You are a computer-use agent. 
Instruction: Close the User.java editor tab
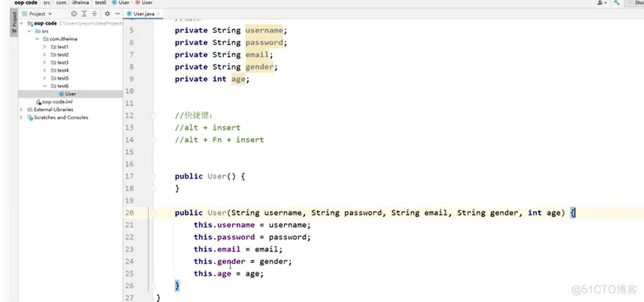tap(159, 14)
